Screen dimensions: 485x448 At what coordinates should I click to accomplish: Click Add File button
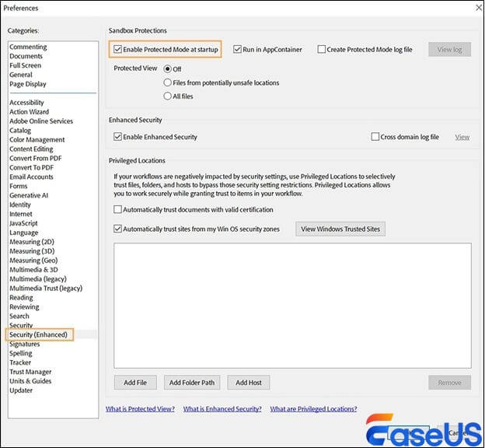click(135, 383)
